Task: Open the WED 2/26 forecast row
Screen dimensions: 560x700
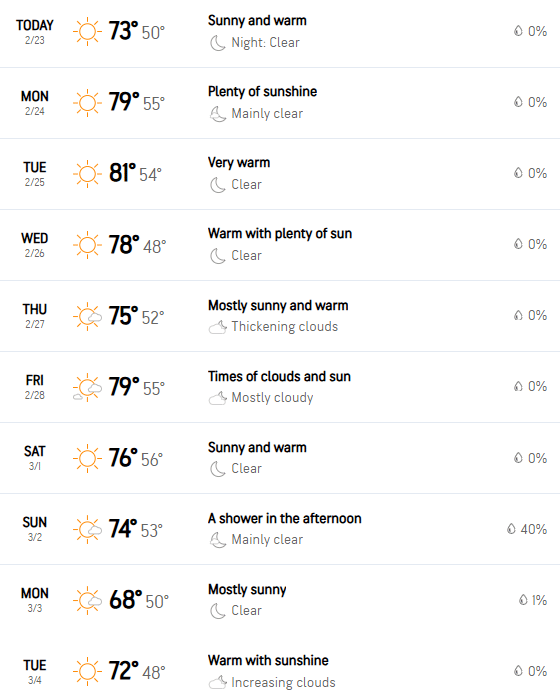Action: pyautogui.click(x=280, y=245)
